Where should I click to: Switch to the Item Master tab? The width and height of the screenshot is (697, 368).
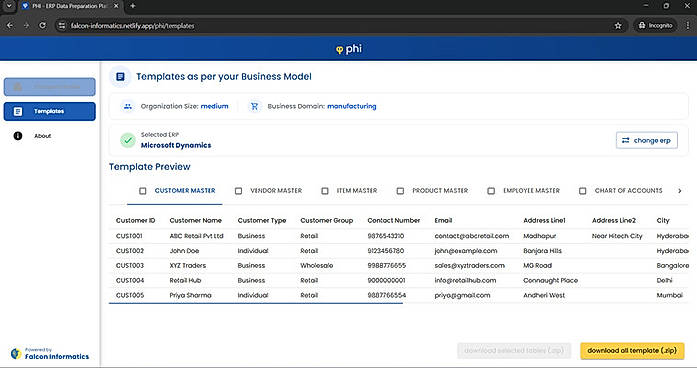coord(357,191)
